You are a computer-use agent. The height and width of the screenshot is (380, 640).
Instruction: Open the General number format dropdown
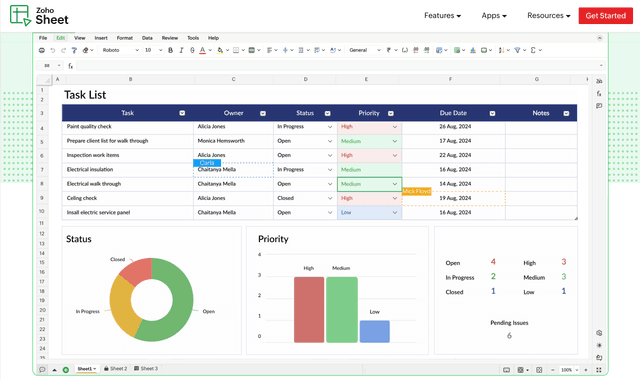(x=364, y=50)
